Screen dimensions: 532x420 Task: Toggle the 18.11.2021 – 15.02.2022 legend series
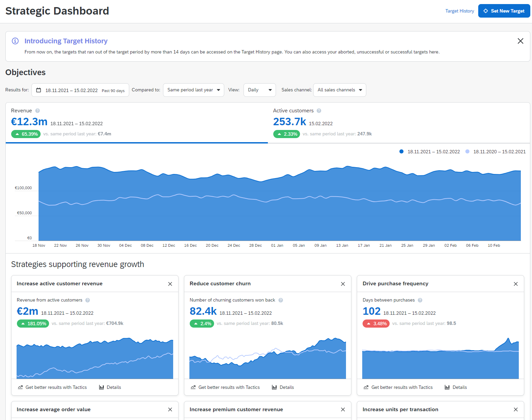click(430, 152)
